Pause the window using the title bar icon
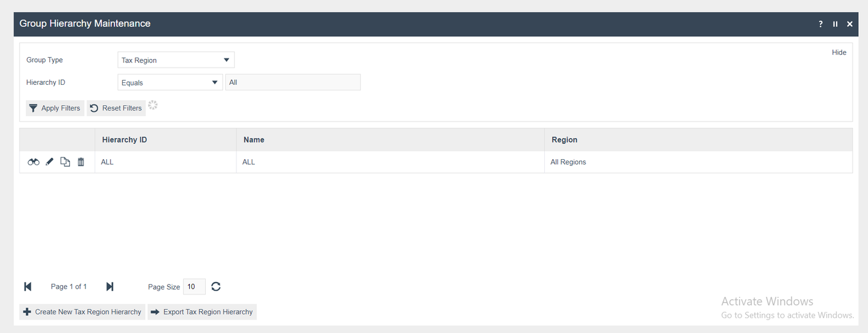 pyautogui.click(x=835, y=24)
